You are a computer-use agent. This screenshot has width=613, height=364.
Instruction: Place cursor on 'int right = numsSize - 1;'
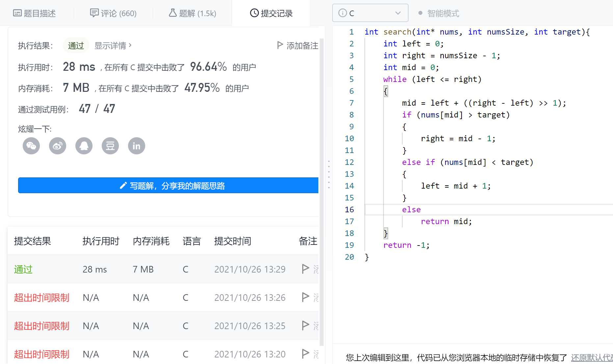tap(442, 56)
